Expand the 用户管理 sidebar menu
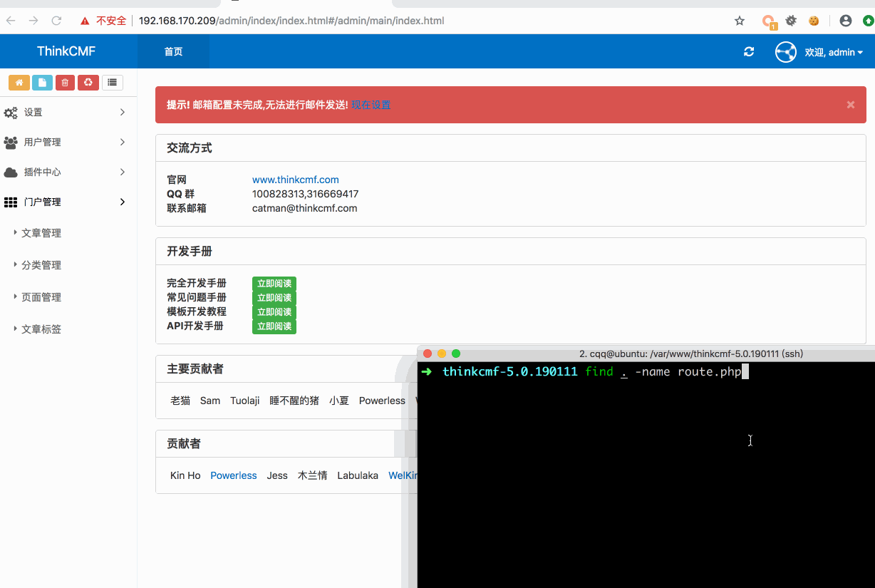The width and height of the screenshot is (875, 588). [64, 143]
